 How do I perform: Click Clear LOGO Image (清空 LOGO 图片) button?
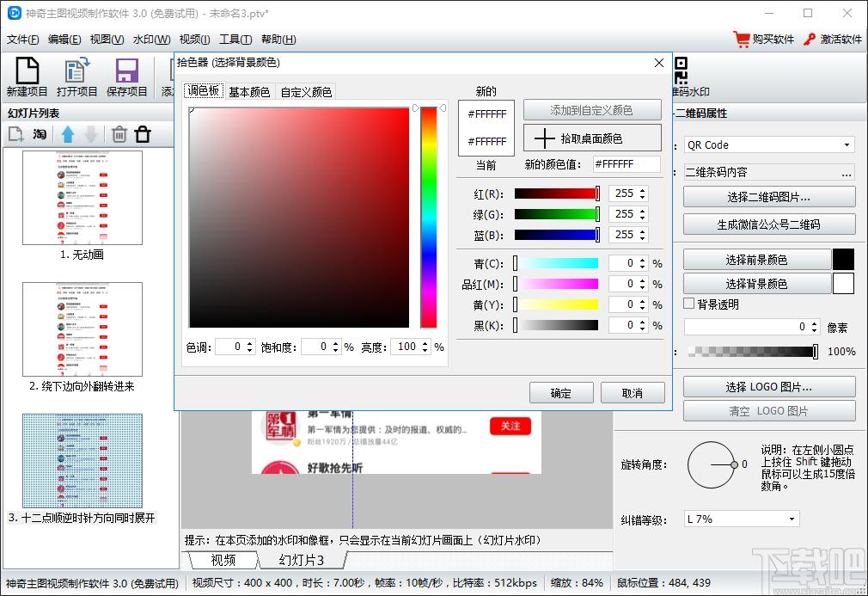[x=769, y=411]
